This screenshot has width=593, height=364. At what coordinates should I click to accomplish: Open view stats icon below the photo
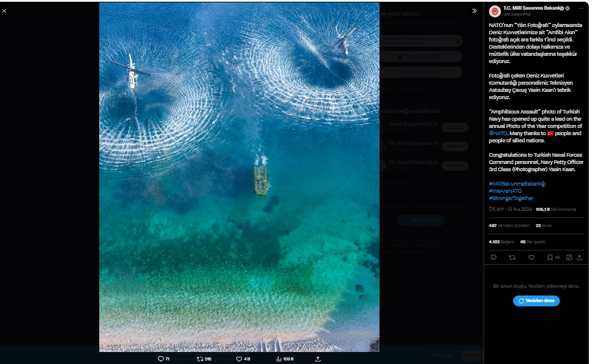coord(279,359)
